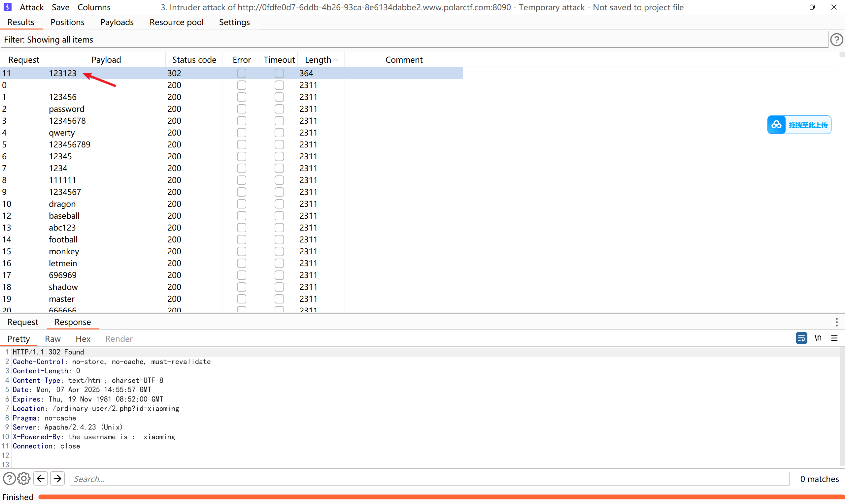Click the cloud upload widget icon
The image size is (845, 504).
pyautogui.click(x=776, y=125)
